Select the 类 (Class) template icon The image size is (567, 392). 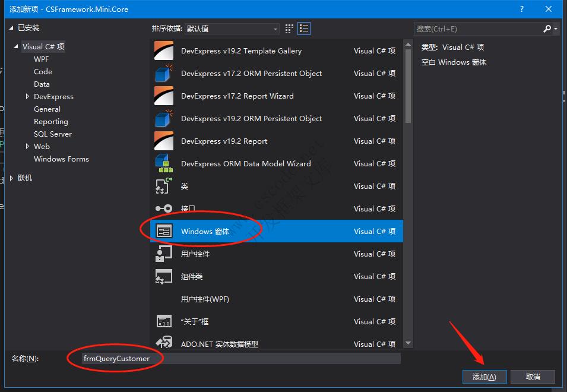163,186
